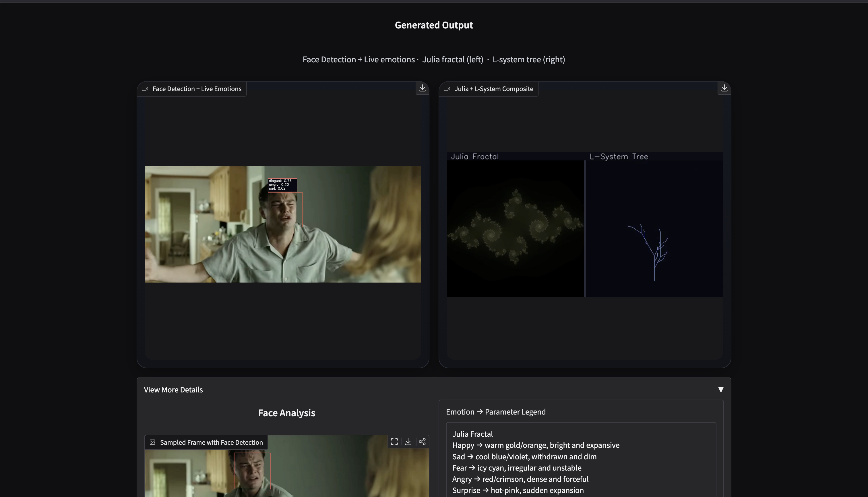Click the Sampled Frame with Face Detection label

pyautogui.click(x=211, y=442)
